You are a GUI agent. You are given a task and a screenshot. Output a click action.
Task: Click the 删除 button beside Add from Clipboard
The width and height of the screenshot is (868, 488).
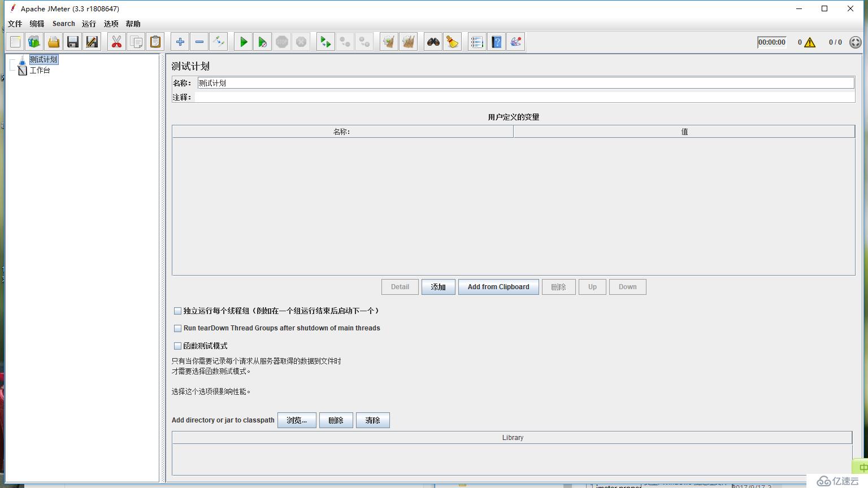click(x=559, y=287)
